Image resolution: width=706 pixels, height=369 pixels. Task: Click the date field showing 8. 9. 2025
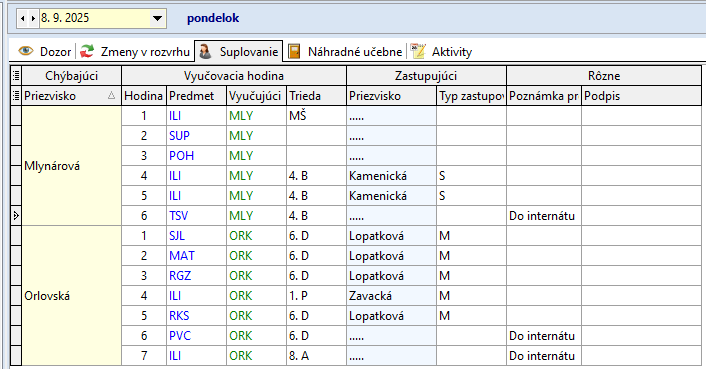95,18
